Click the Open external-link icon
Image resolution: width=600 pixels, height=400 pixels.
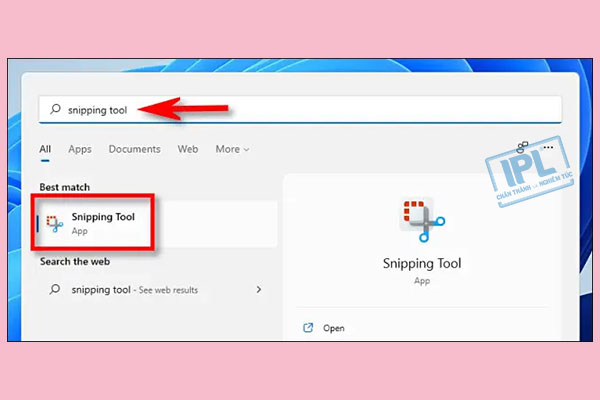(x=308, y=327)
